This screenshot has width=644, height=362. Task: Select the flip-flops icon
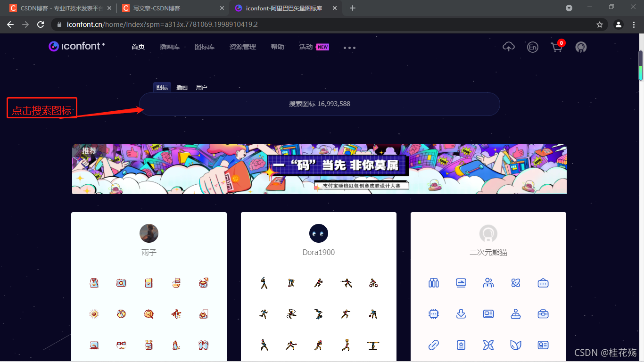pyautogui.click(x=203, y=345)
